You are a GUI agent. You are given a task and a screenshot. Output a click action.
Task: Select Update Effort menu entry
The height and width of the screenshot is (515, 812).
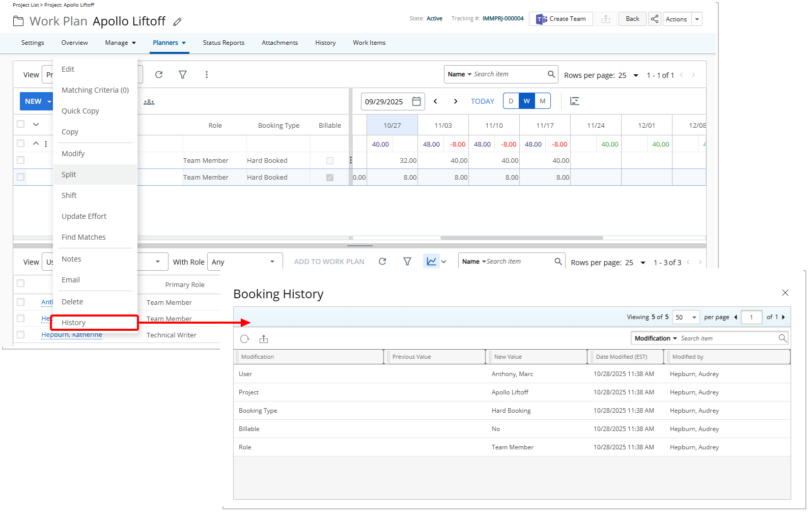point(95,216)
